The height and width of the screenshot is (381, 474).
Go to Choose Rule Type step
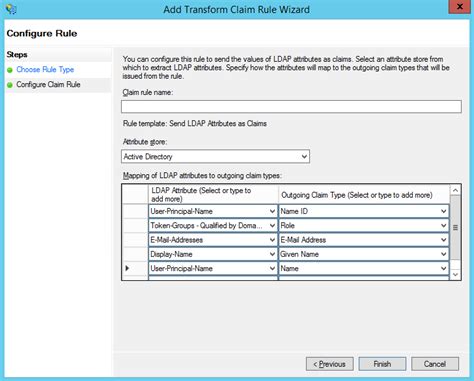(x=45, y=70)
